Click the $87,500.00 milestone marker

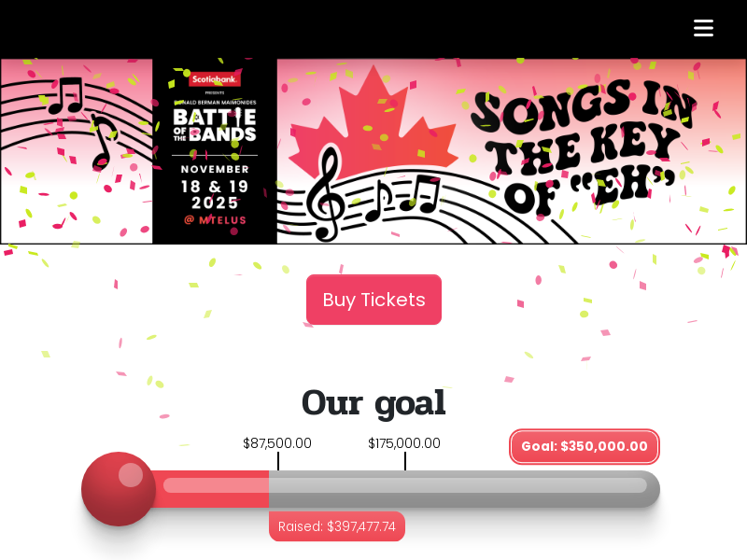coord(277,443)
